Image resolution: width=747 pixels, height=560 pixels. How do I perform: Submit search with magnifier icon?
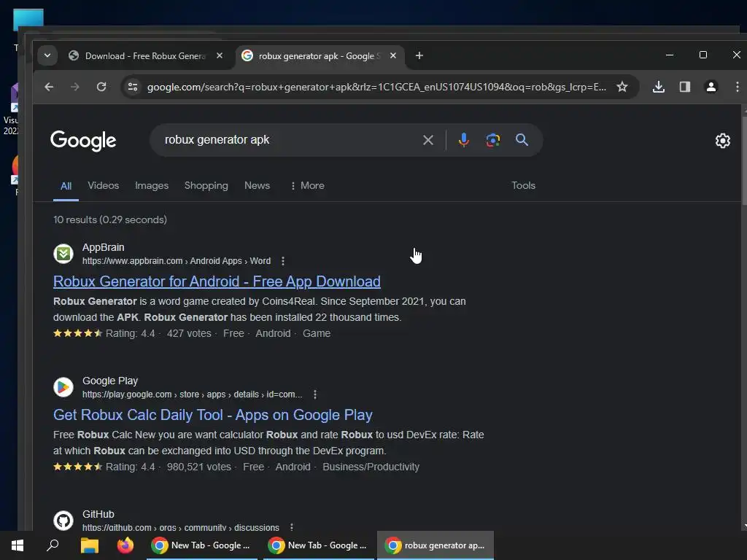tap(522, 140)
